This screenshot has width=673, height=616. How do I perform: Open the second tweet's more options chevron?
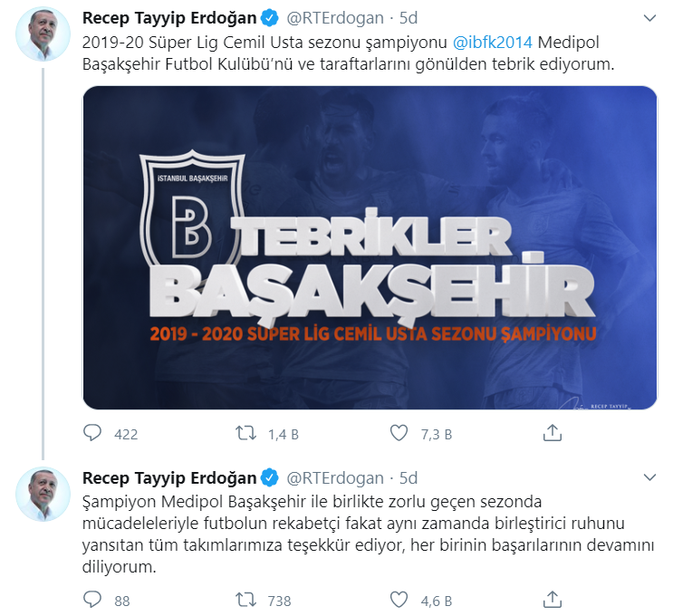click(649, 477)
